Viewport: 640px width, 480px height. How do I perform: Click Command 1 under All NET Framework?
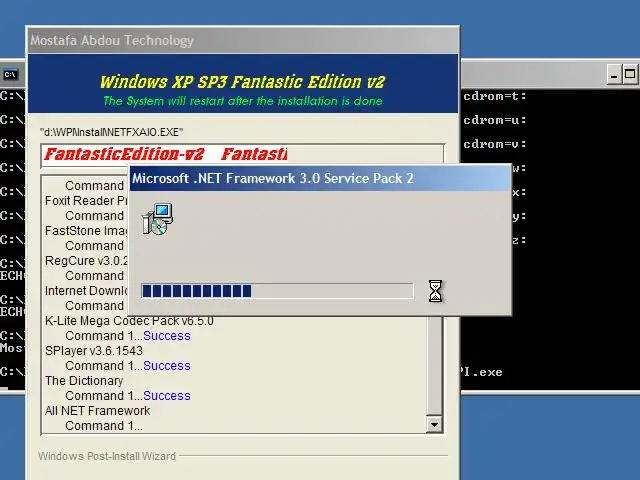tap(104, 426)
